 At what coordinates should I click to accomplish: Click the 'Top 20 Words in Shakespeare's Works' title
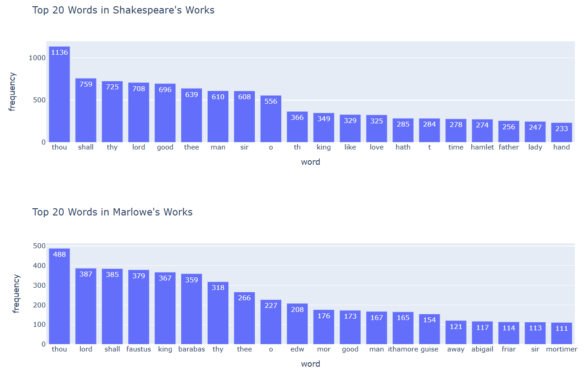(x=123, y=10)
